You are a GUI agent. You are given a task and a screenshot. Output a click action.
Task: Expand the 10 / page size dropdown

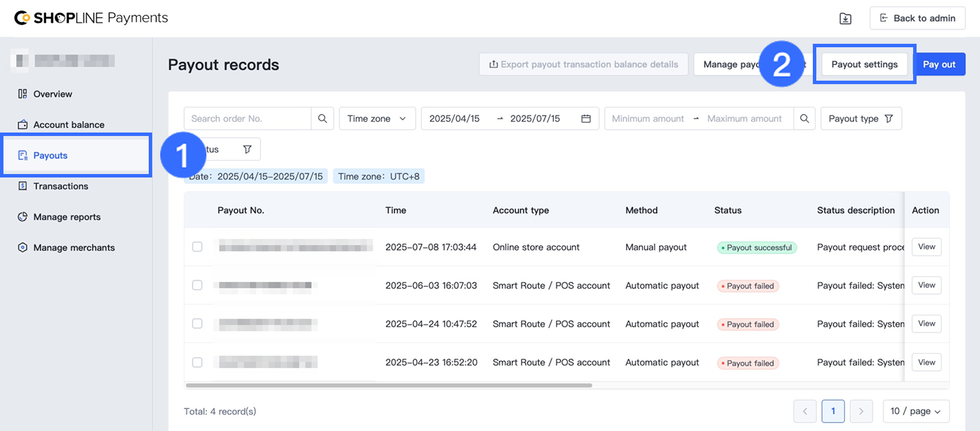coord(915,411)
